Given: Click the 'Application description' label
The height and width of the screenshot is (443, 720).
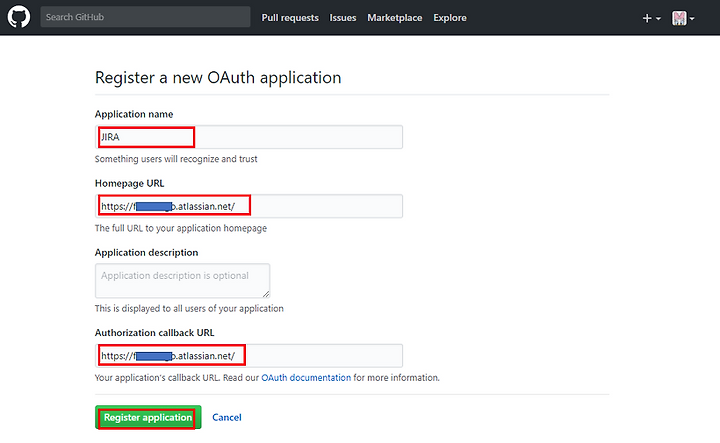Looking at the screenshot, I should pos(146,252).
